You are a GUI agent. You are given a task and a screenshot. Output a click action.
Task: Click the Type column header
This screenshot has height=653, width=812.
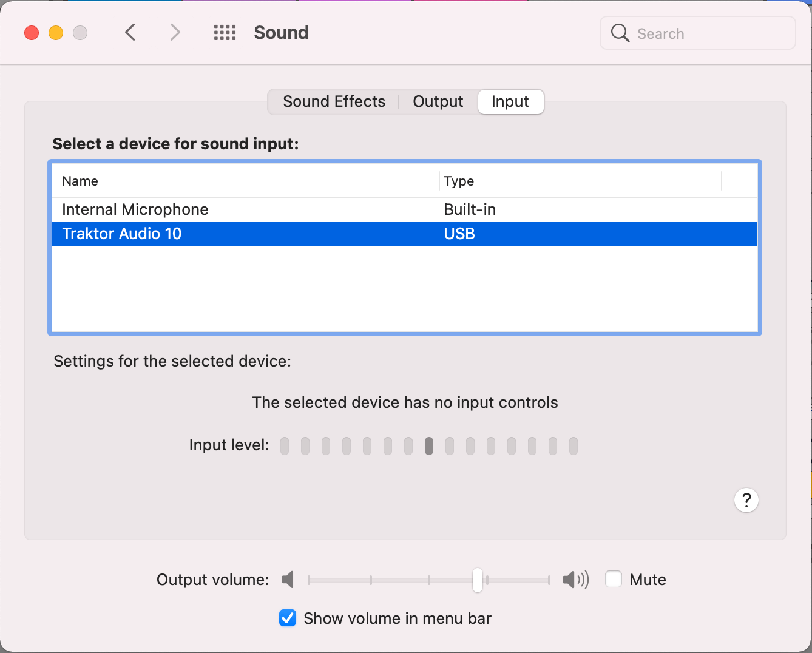(459, 181)
